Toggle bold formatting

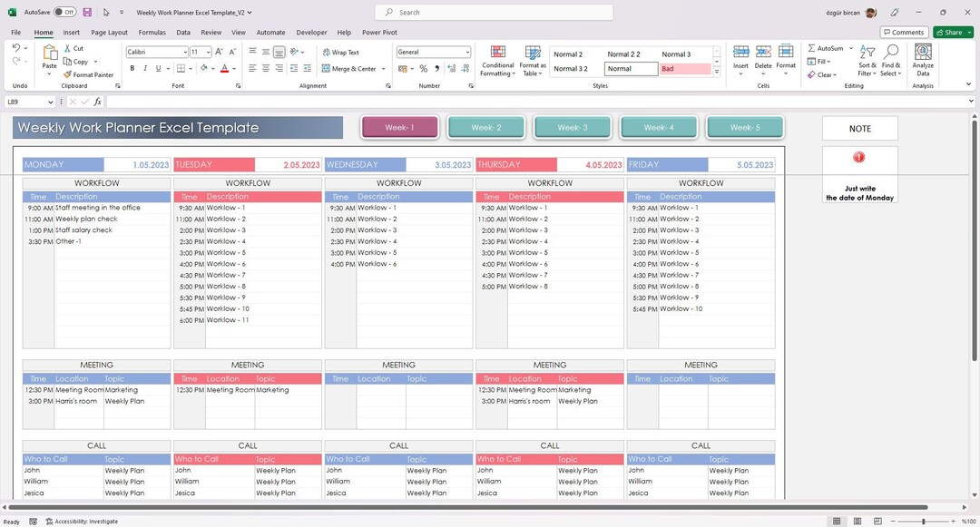point(132,68)
